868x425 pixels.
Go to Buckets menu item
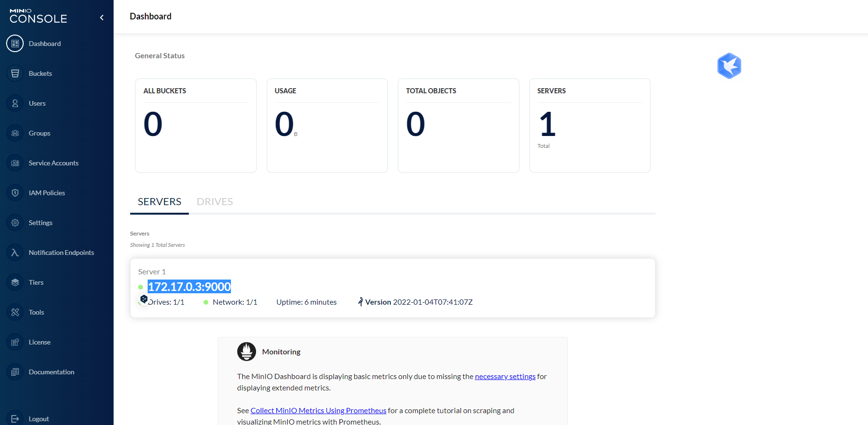[40, 73]
